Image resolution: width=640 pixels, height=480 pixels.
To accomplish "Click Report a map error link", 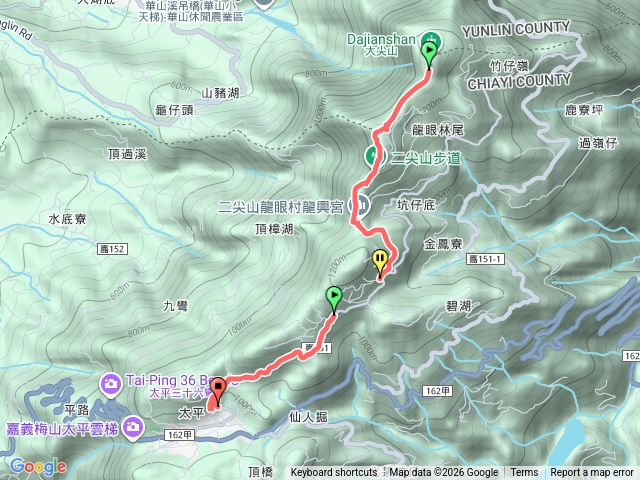I will 592,473.
